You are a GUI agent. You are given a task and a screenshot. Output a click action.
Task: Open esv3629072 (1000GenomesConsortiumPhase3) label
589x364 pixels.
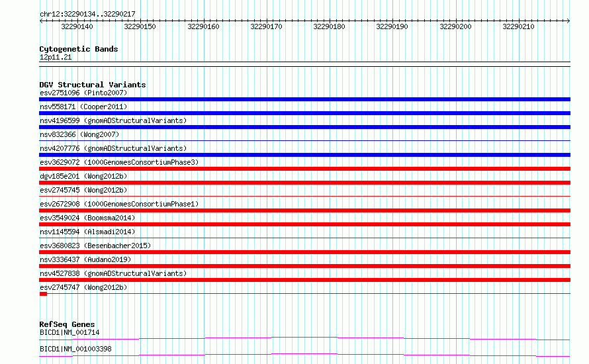click(x=119, y=162)
